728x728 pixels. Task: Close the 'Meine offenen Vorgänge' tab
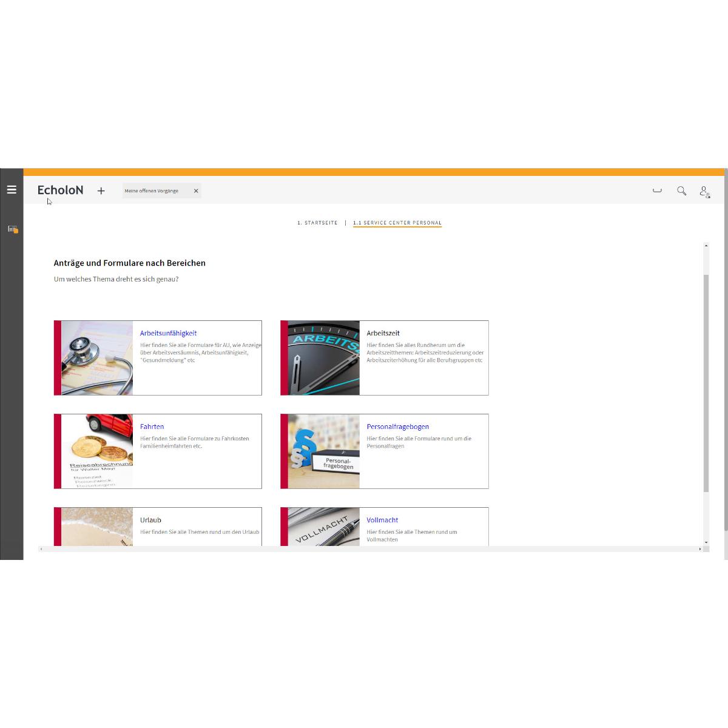click(x=196, y=190)
